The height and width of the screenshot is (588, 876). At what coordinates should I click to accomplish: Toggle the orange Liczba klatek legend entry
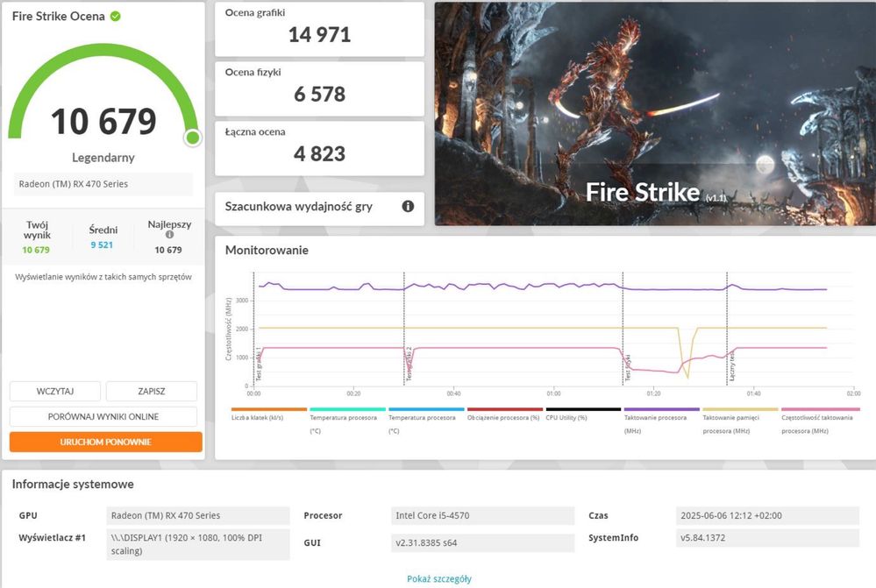pos(268,415)
